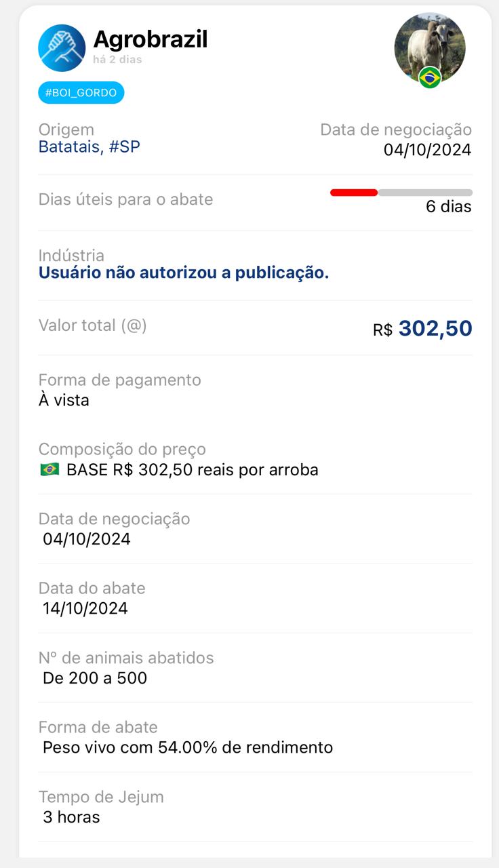The width and height of the screenshot is (499, 868).
Task: Click the Brazil flag beside BASE price
Action: tap(49, 470)
